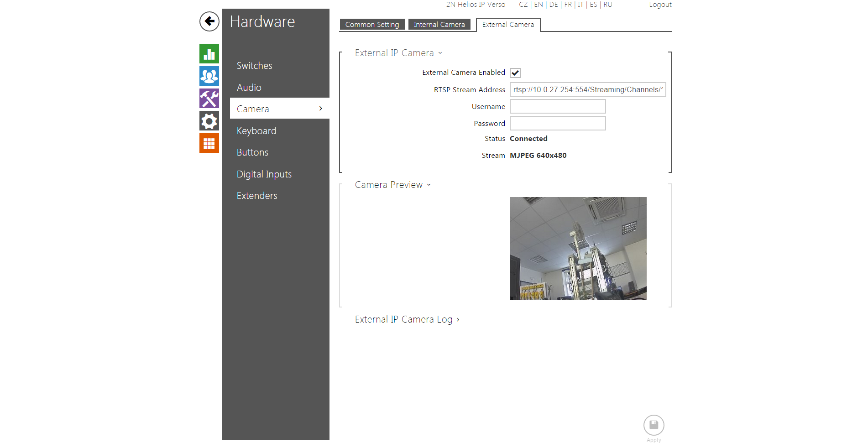Switch to the Common Setting tab

tap(372, 25)
